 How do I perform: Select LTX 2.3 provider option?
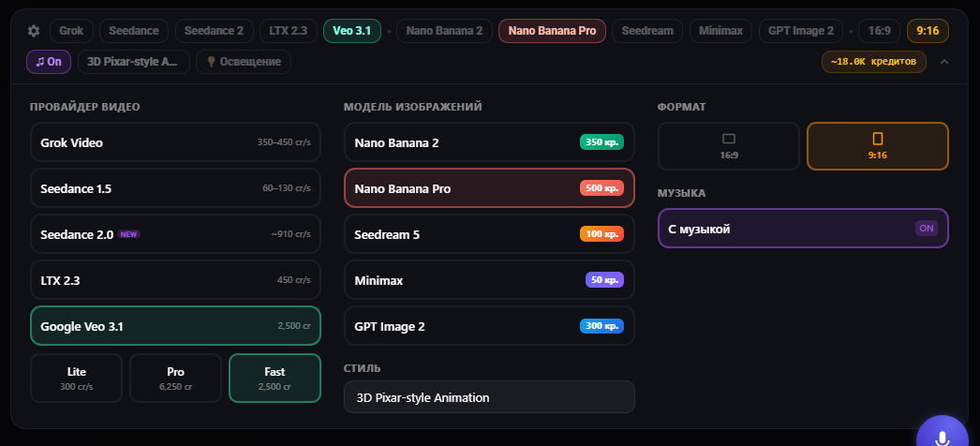click(x=175, y=280)
